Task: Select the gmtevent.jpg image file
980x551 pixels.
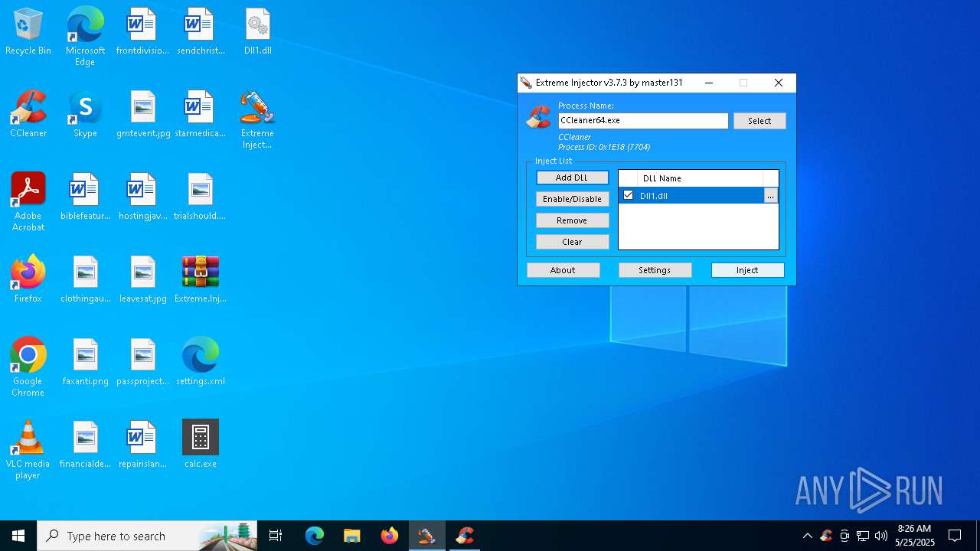Action: coord(143,115)
